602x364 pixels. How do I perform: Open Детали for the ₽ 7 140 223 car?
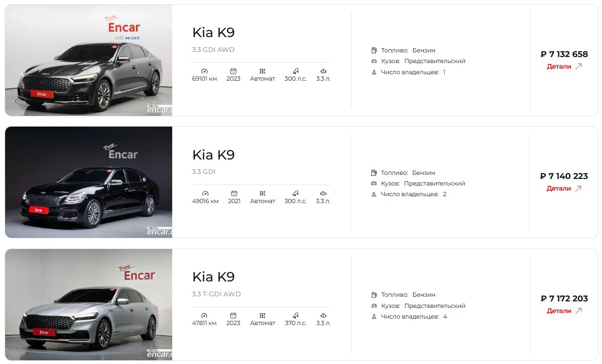click(x=564, y=188)
